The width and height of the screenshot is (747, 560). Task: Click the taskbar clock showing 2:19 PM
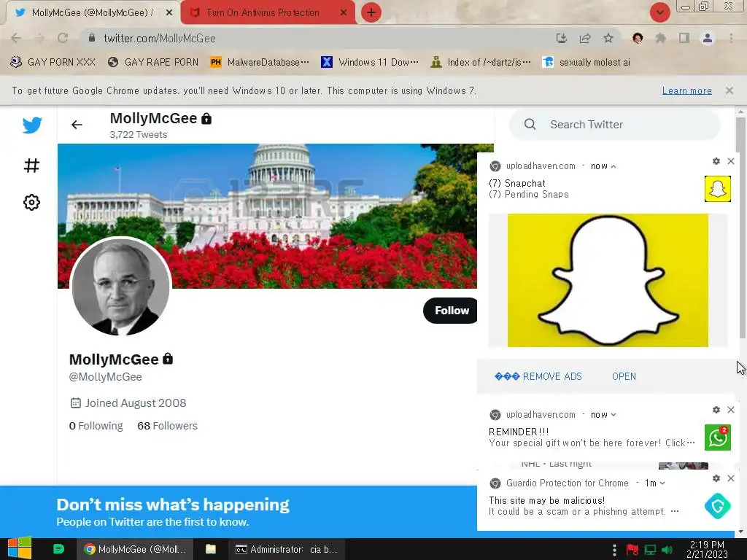pos(707,550)
